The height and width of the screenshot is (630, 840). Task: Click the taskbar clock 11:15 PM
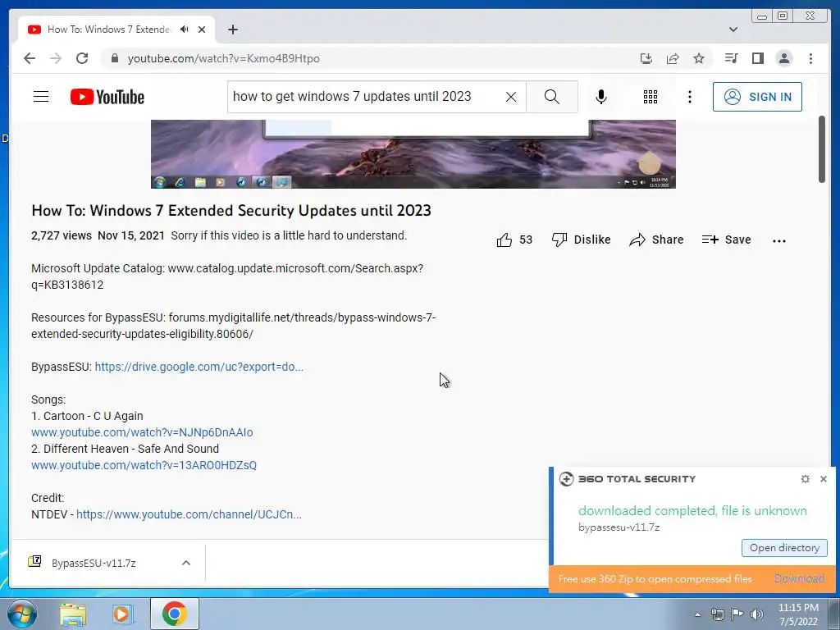click(x=798, y=608)
